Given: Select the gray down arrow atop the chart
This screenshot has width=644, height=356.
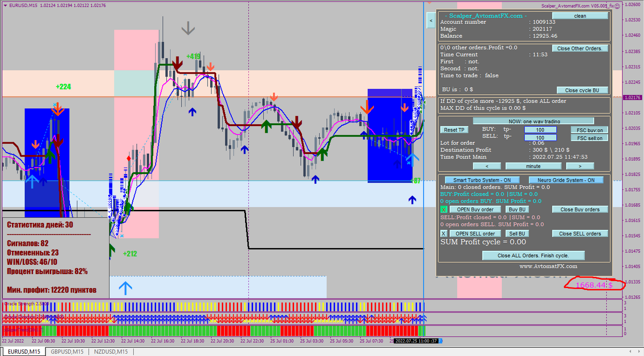Looking at the screenshot, I should pyautogui.click(x=188, y=28).
